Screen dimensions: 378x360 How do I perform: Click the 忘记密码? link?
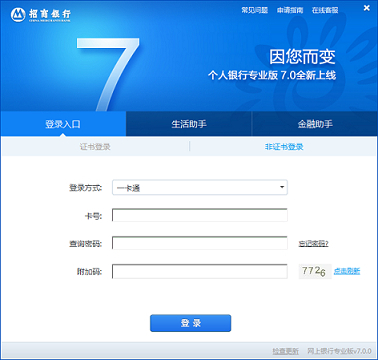[x=313, y=244]
